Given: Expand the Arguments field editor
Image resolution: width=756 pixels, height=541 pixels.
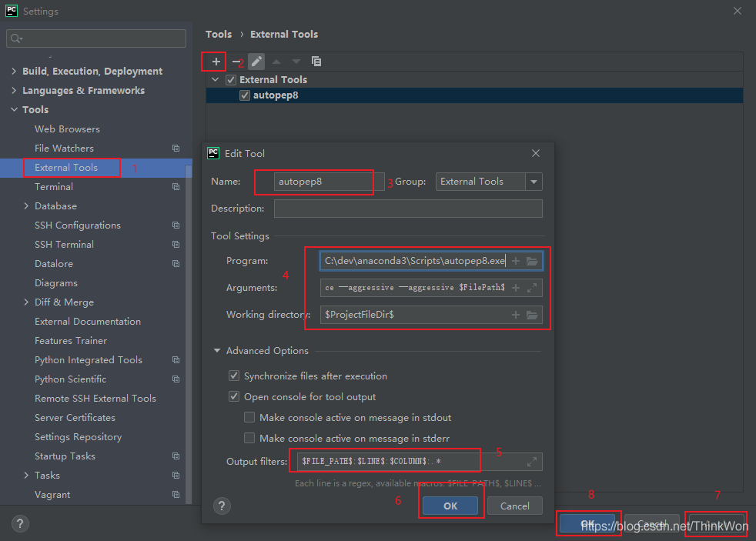Looking at the screenshot, I should pos(532,288).
